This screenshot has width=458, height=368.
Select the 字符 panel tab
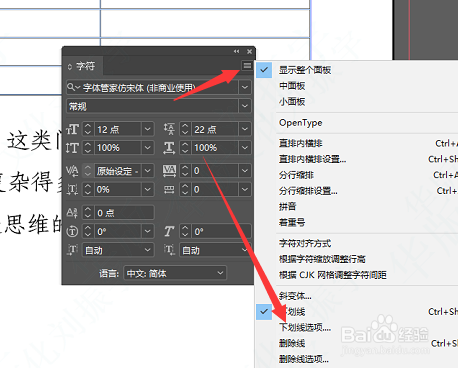tap(85, 66)
